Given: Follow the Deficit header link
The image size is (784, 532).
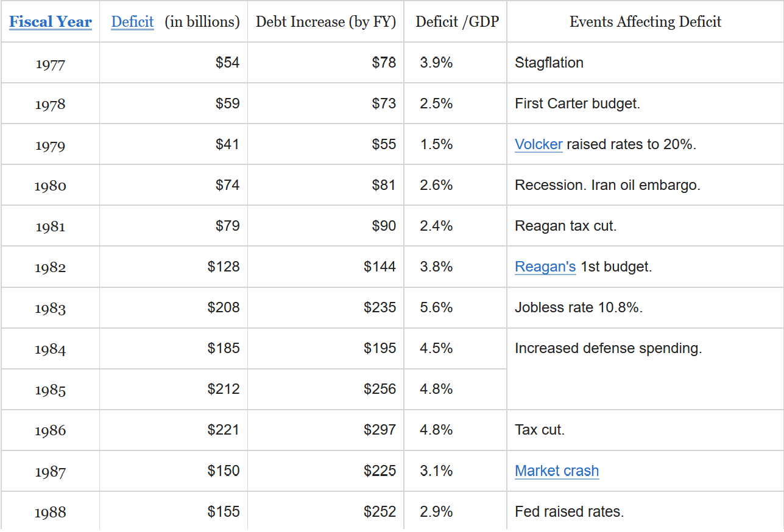Looking at the screenshot, I should [x=132, y=22].
